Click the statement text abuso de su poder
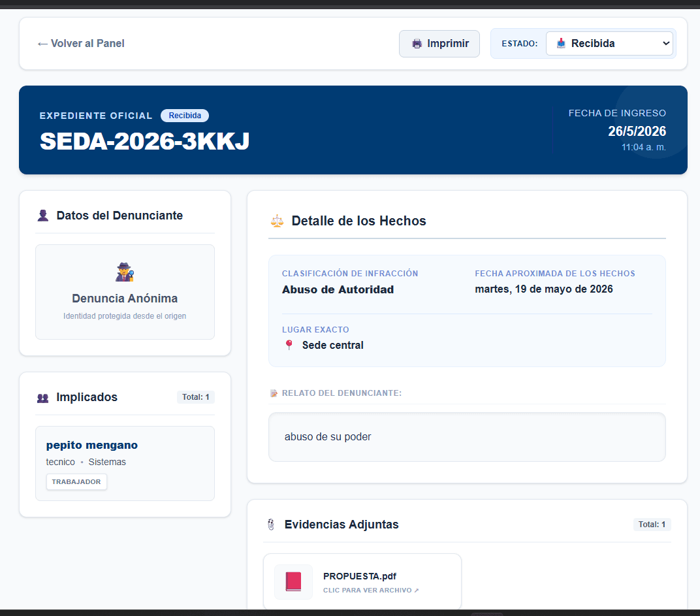700x616 pixels. click(328, 436)
